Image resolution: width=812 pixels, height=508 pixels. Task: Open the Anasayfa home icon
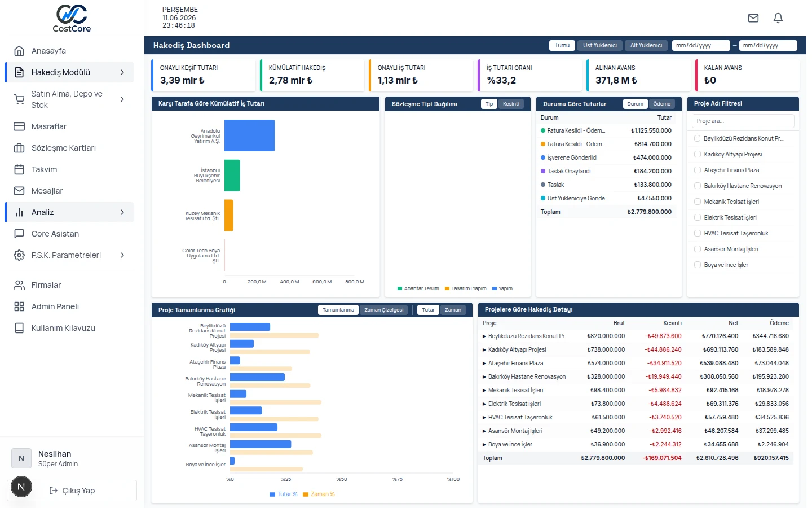tap(19, 51)
